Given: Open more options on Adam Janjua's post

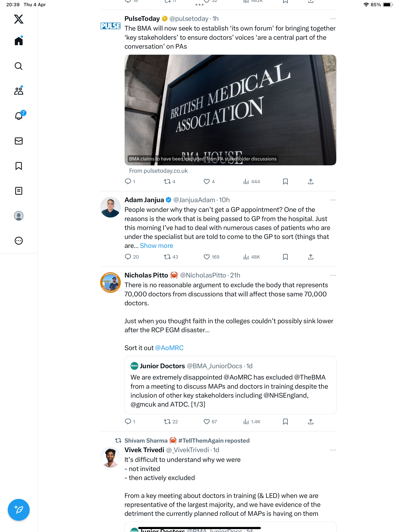Looking at the screenshot, I should (x=333, y=200).
